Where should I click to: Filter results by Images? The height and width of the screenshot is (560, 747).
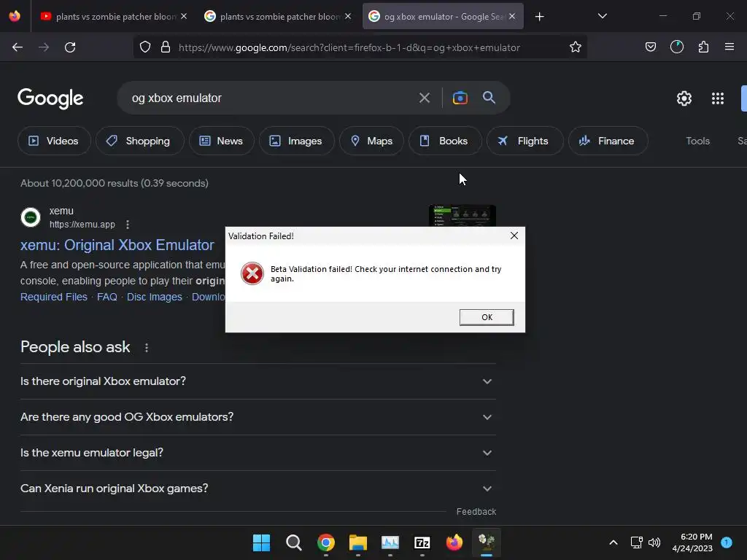[x=296, y=141]
